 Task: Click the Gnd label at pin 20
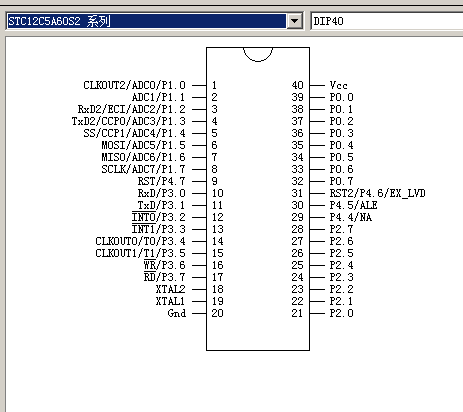pyautogui.click(x=177, y=313)
